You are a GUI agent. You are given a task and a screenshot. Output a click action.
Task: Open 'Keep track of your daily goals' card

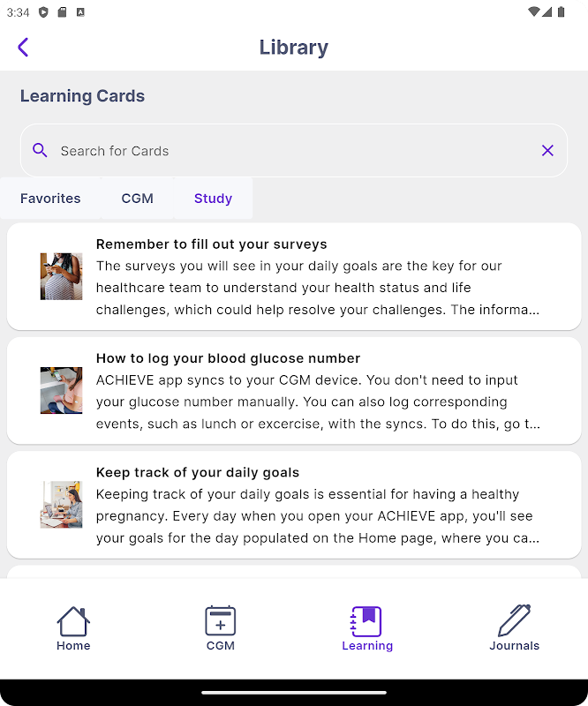pyautogui.click(x=294, y=505)
